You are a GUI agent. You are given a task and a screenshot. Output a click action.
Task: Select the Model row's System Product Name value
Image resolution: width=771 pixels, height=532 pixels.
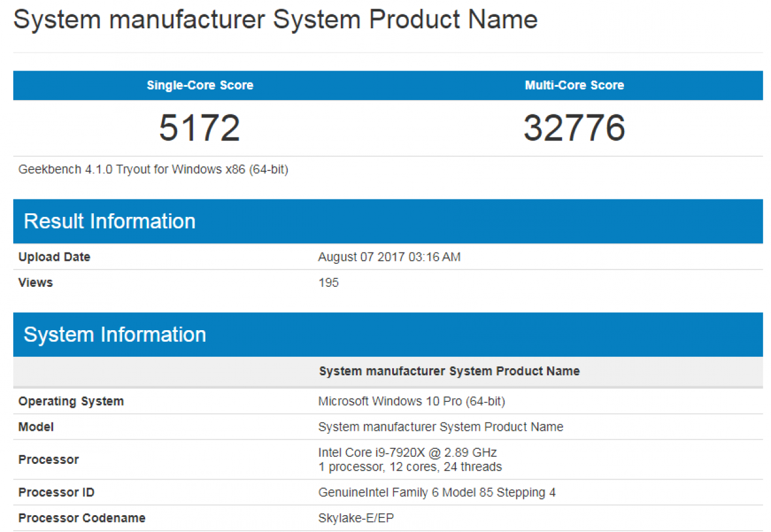pos(441,427)
